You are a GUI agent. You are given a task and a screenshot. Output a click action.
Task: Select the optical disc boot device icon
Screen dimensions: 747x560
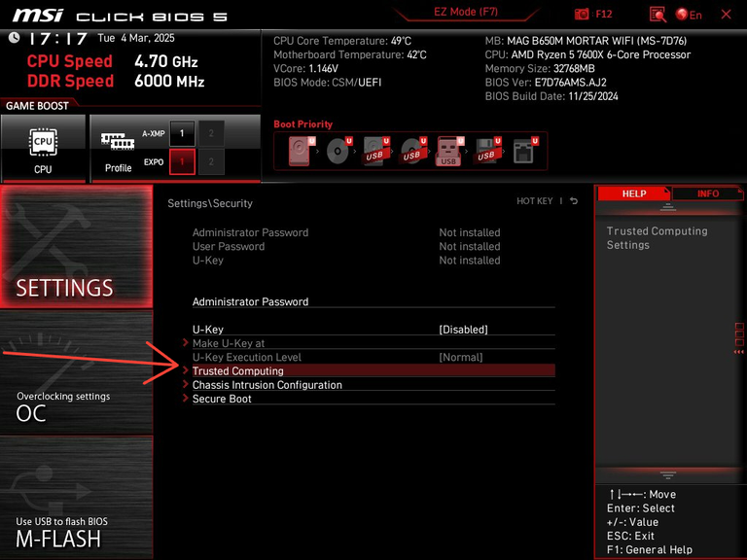[338, 151]
